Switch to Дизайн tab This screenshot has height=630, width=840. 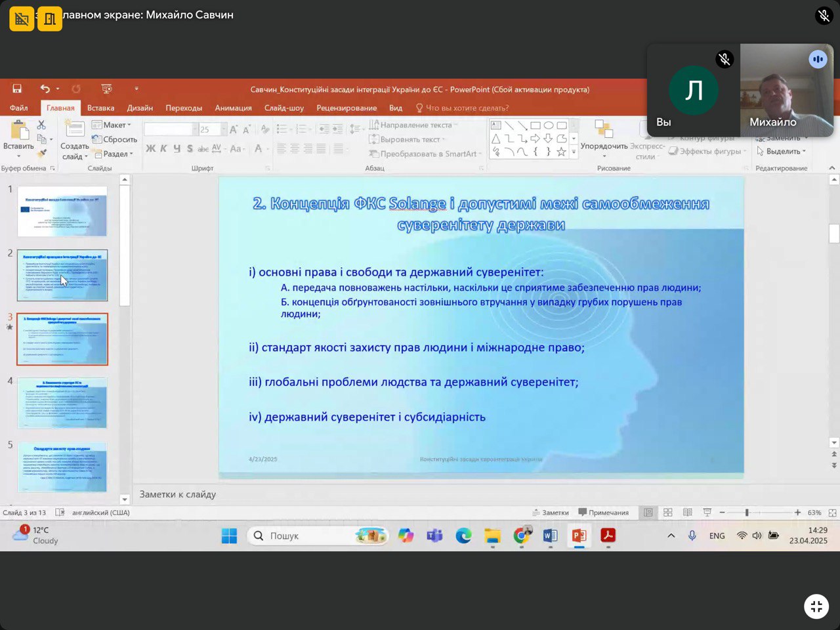[x=140, y=108]
